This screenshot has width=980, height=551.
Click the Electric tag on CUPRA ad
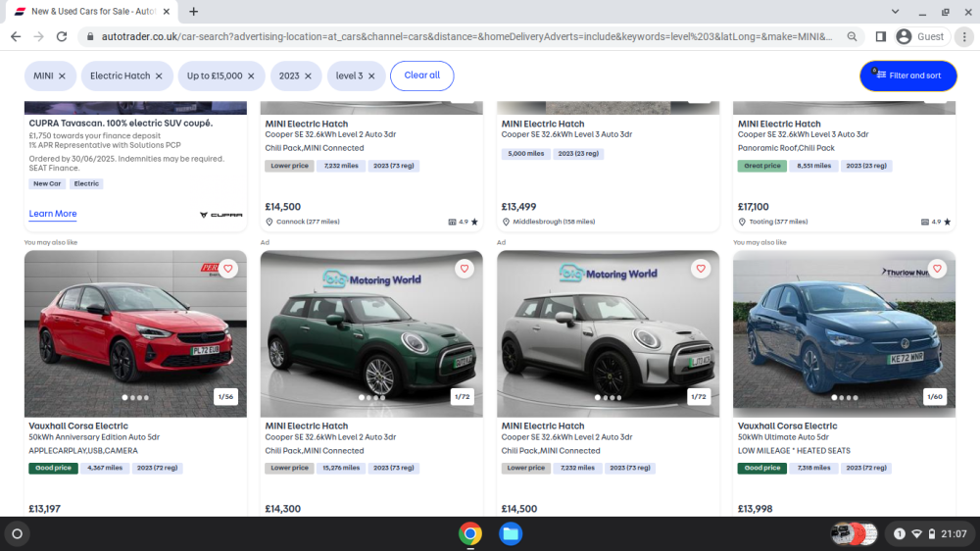(x=86, y=184)
